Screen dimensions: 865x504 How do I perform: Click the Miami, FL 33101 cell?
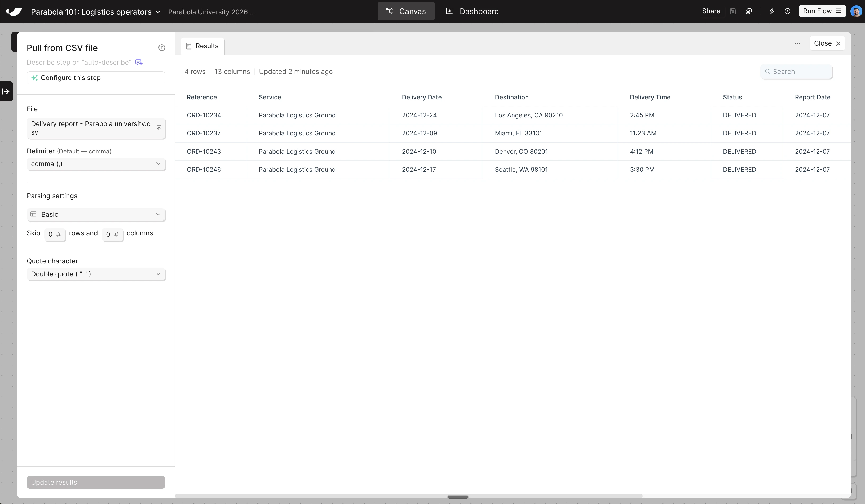click(x=550, y=133)
